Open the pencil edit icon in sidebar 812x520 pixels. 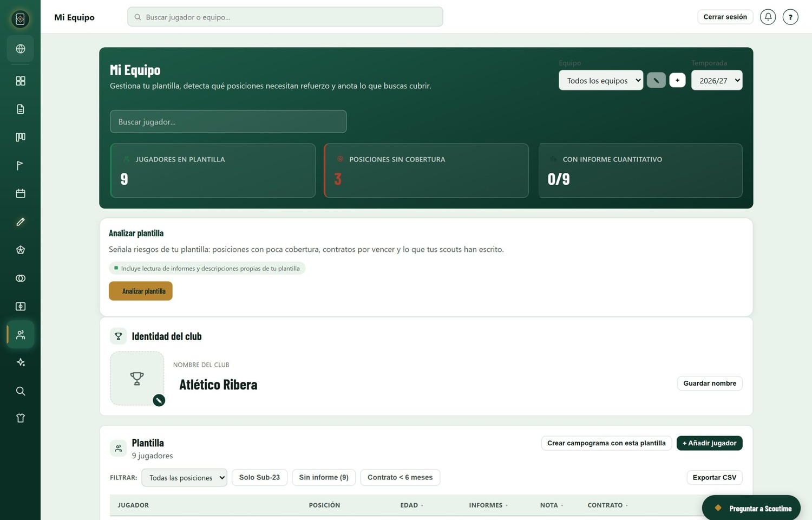21,222
